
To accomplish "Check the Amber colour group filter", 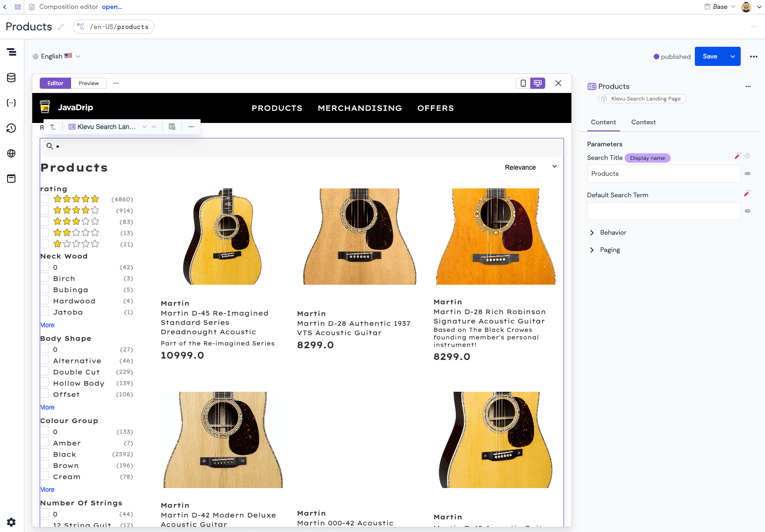I will click(x=45, y=442).
